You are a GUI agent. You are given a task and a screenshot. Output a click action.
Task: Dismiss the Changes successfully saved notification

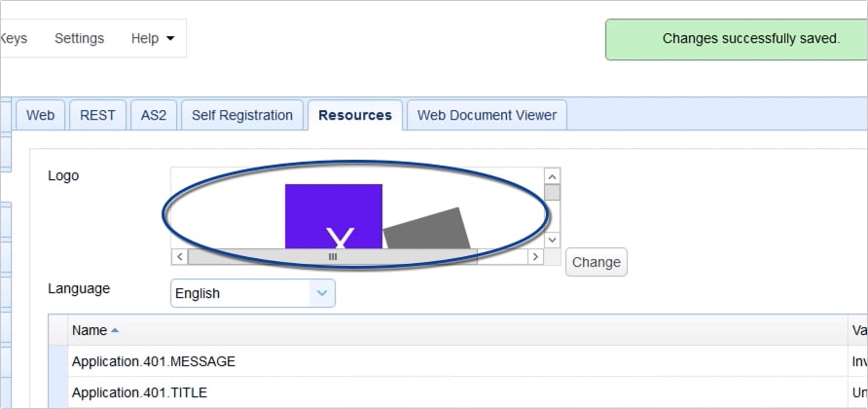pyautogui.click(x=737, y=39)
